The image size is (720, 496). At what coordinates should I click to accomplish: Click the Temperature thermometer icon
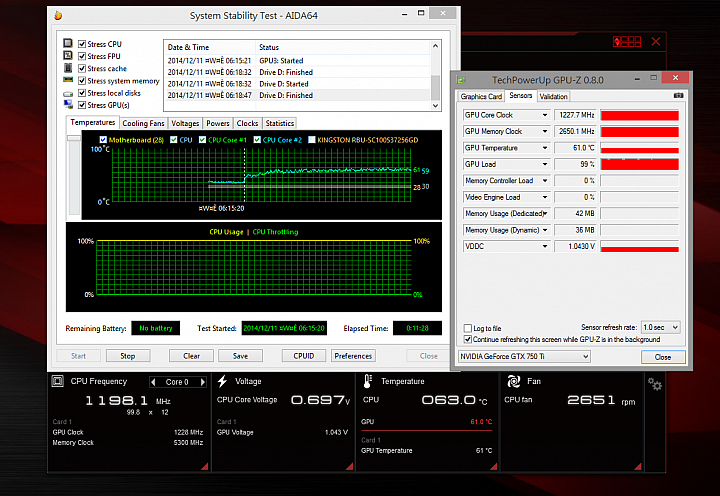pyautogui.click(x=367, y=381)
